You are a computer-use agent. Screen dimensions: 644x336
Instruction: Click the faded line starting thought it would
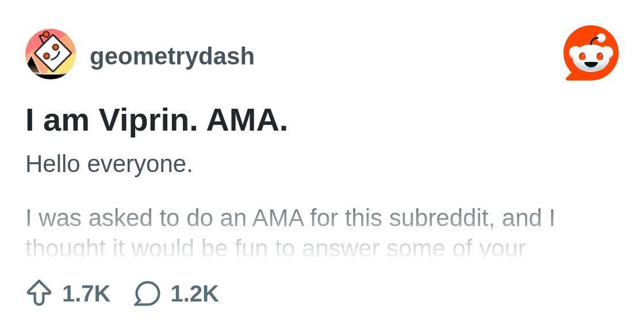coord(275,248)
